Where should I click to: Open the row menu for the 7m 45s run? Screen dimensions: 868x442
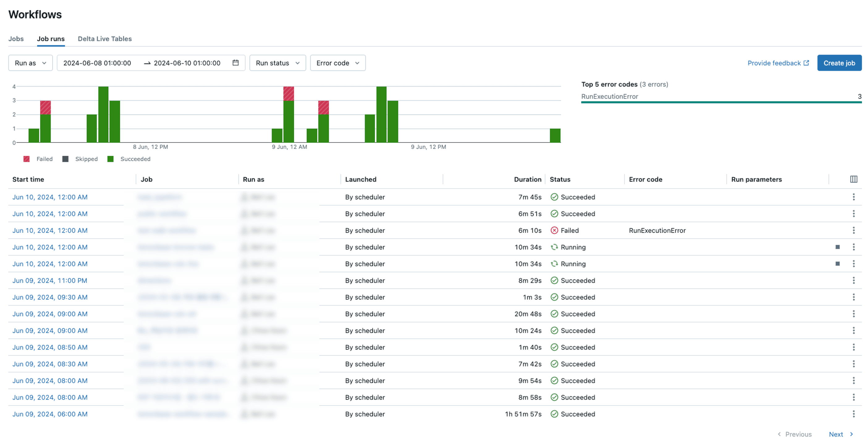pos(853,197)
